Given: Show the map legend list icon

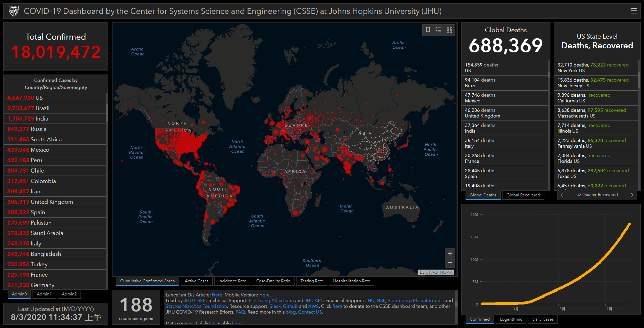Looking at the screenshot, I should 439,30.
